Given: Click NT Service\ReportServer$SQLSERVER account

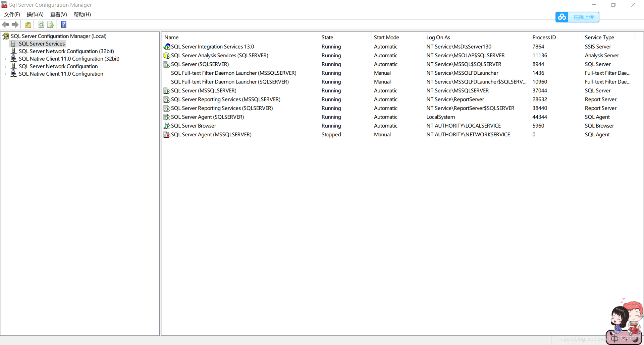Looking at the screenshot, I should pos(470,108).
